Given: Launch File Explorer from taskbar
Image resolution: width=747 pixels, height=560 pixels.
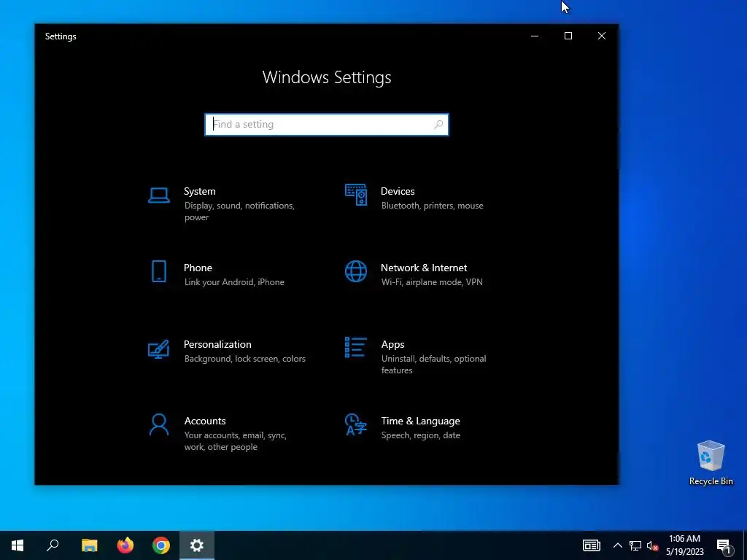Looking at the screenshot, I should (89, 545).
